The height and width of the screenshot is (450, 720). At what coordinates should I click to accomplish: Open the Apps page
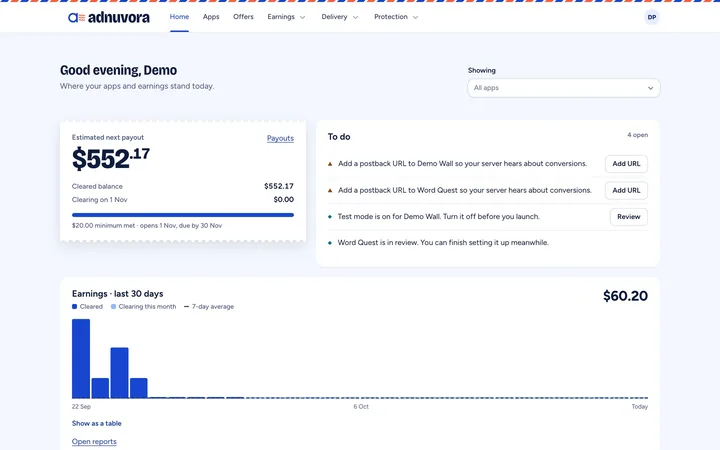click(x=211, y=17)
